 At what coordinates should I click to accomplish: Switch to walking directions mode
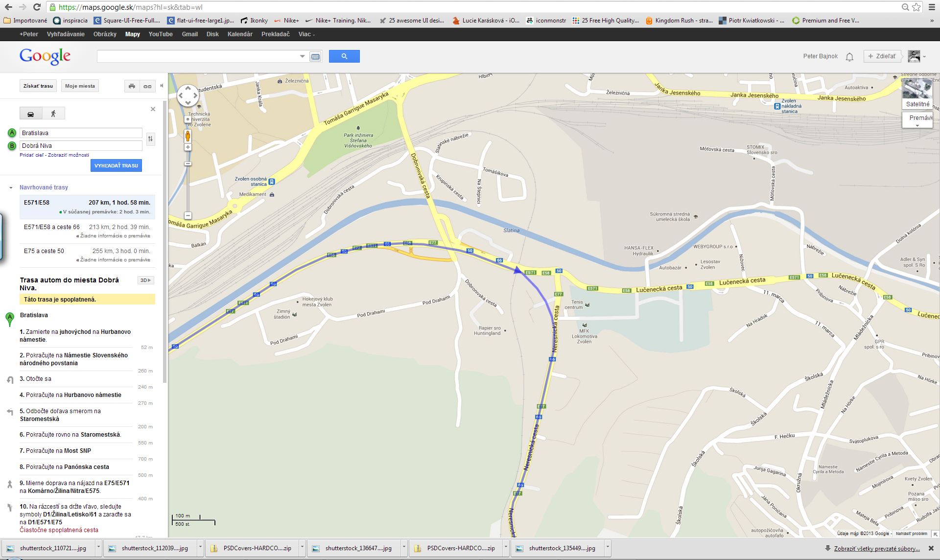(53, 114)
